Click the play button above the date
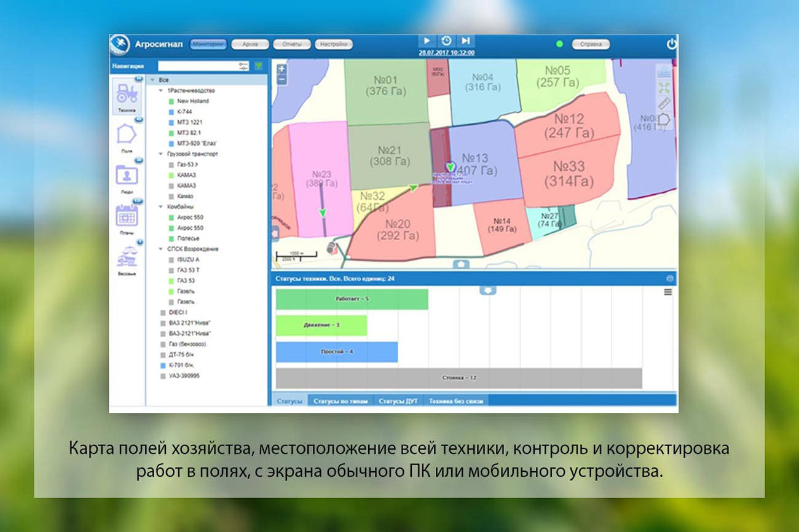799x532 pixels. (427, 41)
